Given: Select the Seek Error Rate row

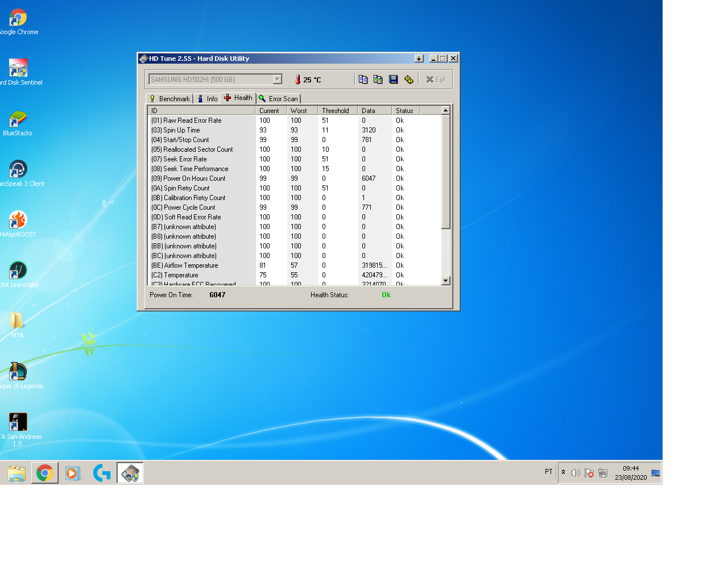Looking at the screenshot, I should point(294,159).
